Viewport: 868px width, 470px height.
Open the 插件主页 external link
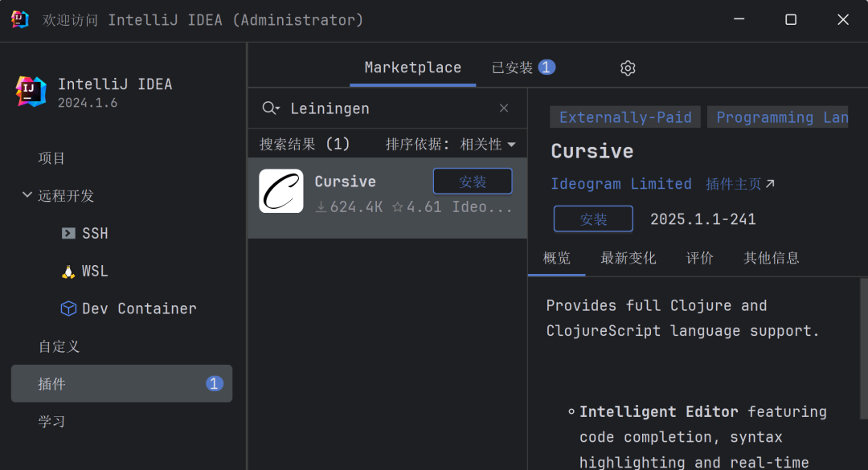(739, 184)
